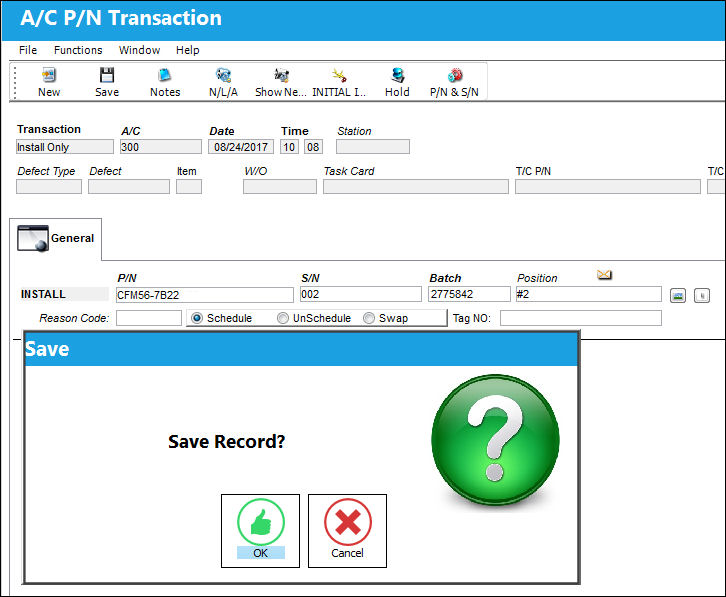Click the Date field 08/24/2017
This screenshot has width=726, height=597.
point(241,147)
